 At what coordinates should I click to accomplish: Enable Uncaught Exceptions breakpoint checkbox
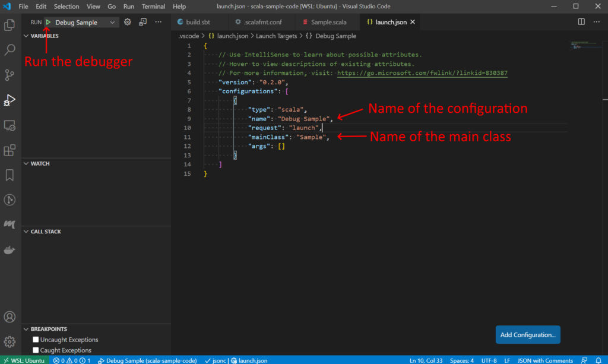36,340
